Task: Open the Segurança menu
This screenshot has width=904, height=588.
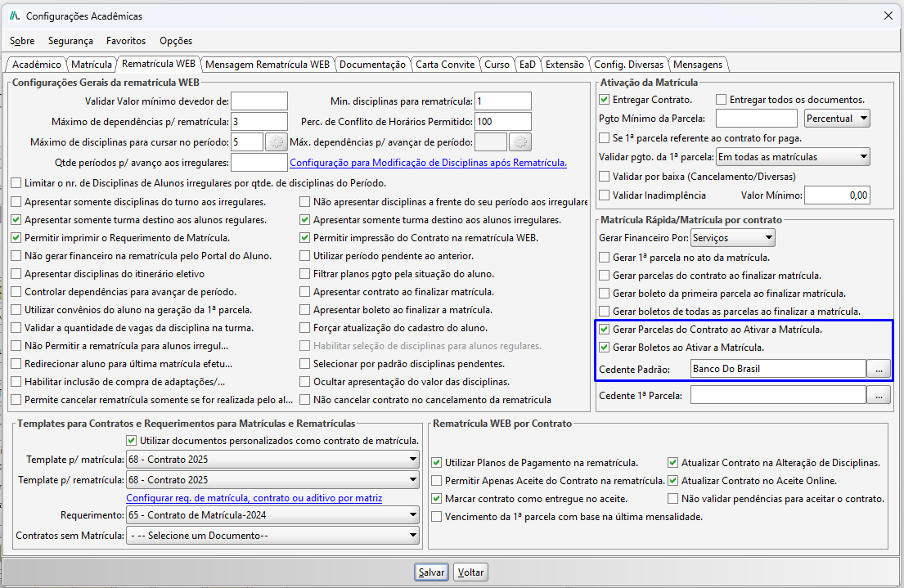Action: pos(70,41)
